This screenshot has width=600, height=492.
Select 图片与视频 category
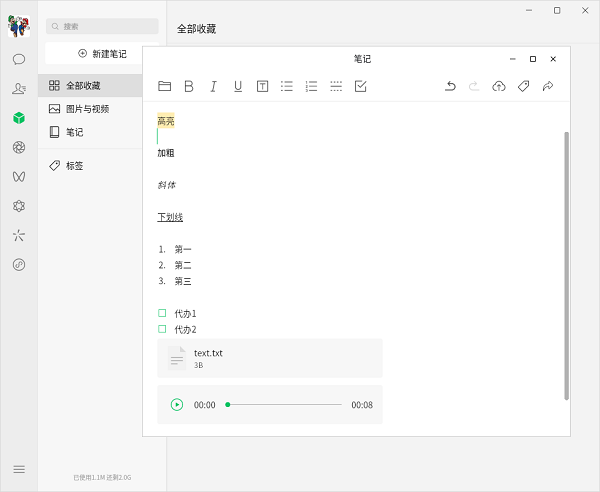(x=90, y=109)
